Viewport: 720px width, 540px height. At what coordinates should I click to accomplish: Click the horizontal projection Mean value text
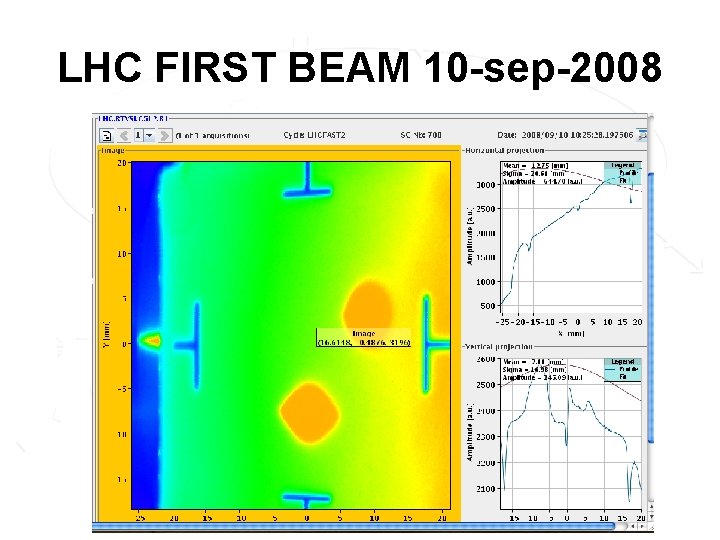point(535,166)
